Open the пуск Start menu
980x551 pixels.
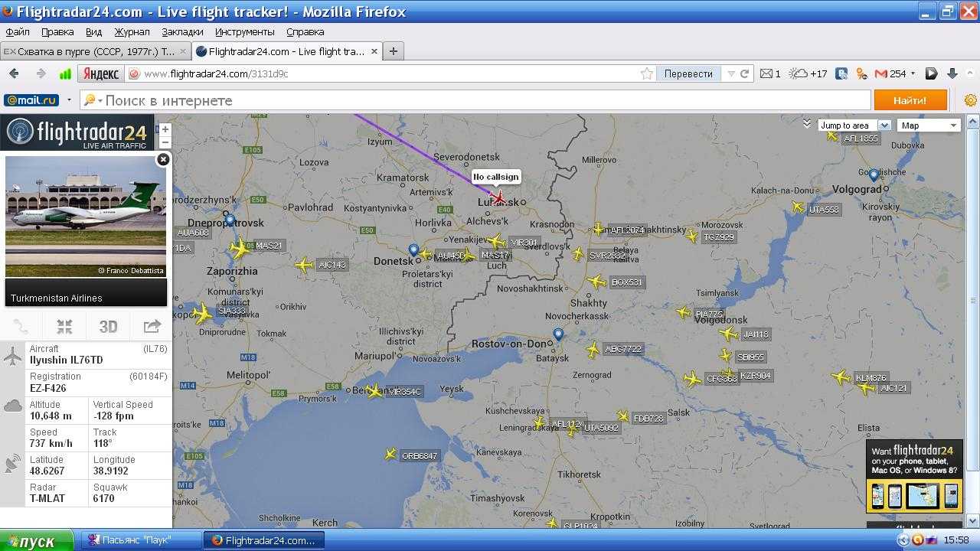pyautogui.click(x=36, y=540)
